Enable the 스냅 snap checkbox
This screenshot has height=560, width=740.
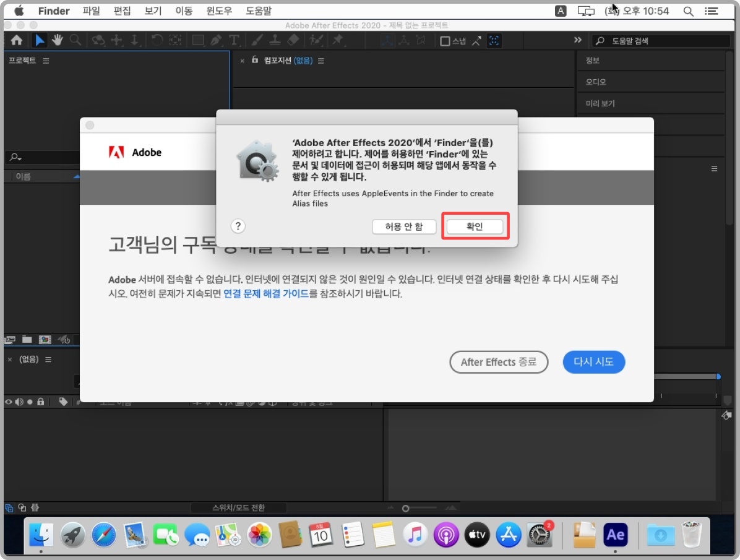[x=446, y=40]
